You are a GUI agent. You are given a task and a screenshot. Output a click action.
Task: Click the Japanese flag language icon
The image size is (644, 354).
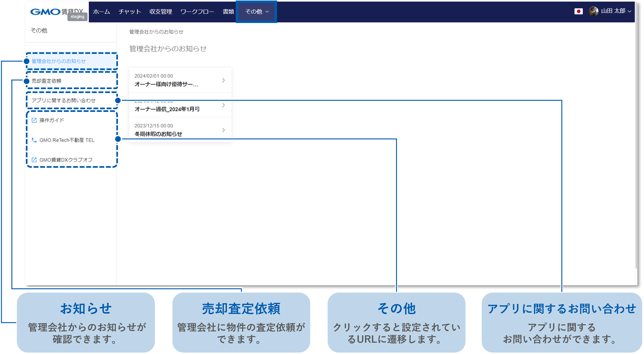[579, 11]
